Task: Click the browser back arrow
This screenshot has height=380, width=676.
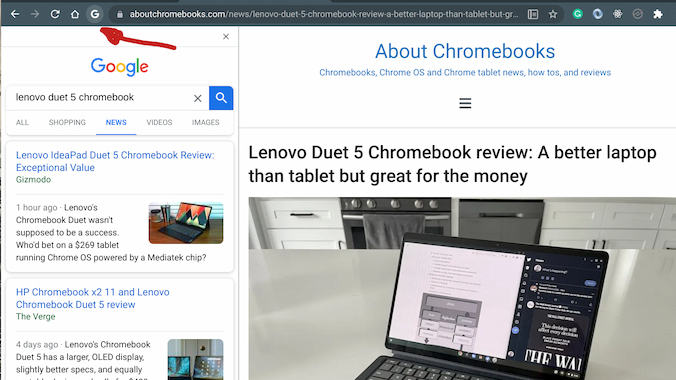Action: point(15,14)
